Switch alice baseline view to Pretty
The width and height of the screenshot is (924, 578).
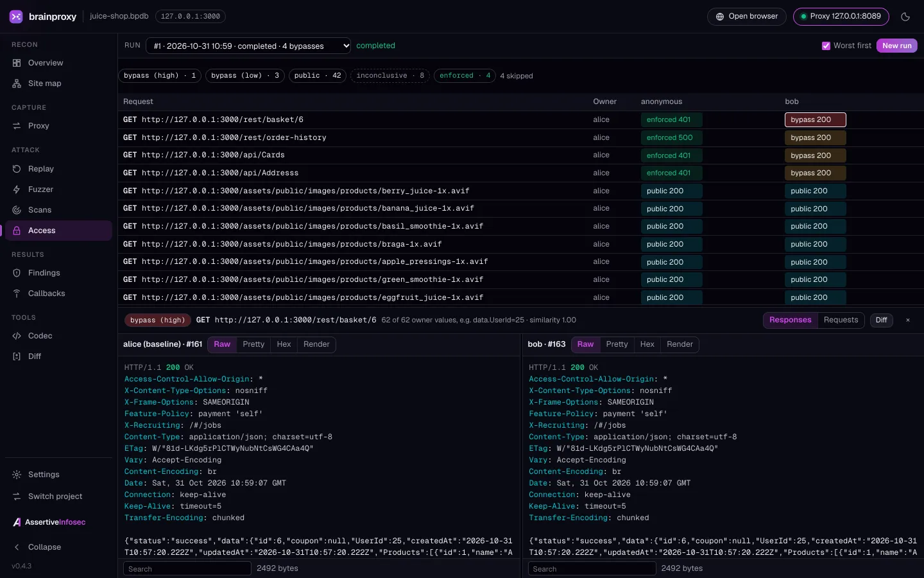pos(253,344)
